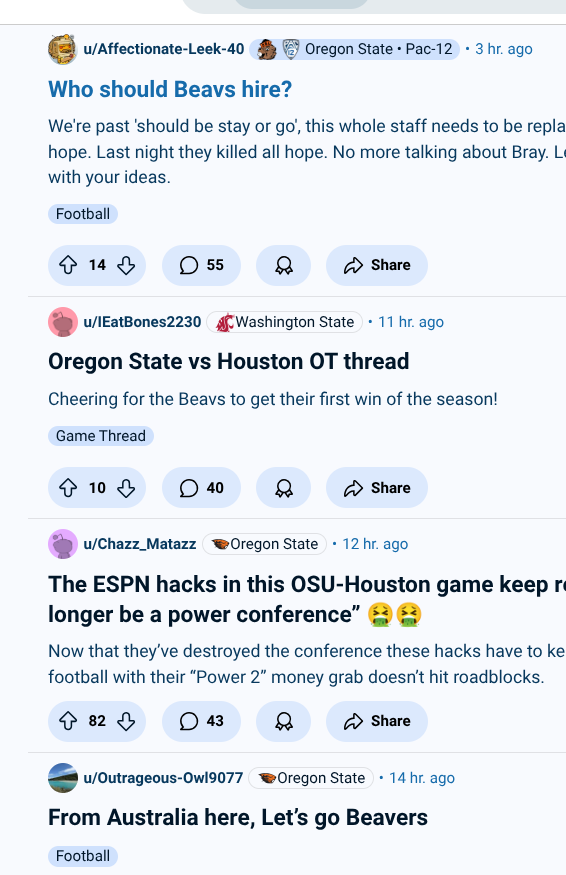
Task: Open "From Australia here, Let's go Beavers" post
Action: tap(238, 818)
